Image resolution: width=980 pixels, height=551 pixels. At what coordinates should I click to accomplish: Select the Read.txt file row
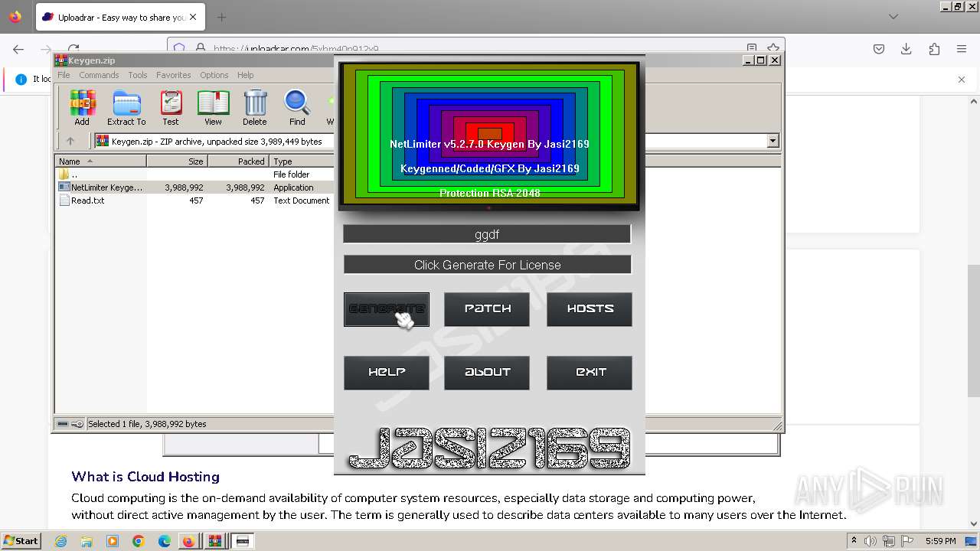[x=194, y=201]
